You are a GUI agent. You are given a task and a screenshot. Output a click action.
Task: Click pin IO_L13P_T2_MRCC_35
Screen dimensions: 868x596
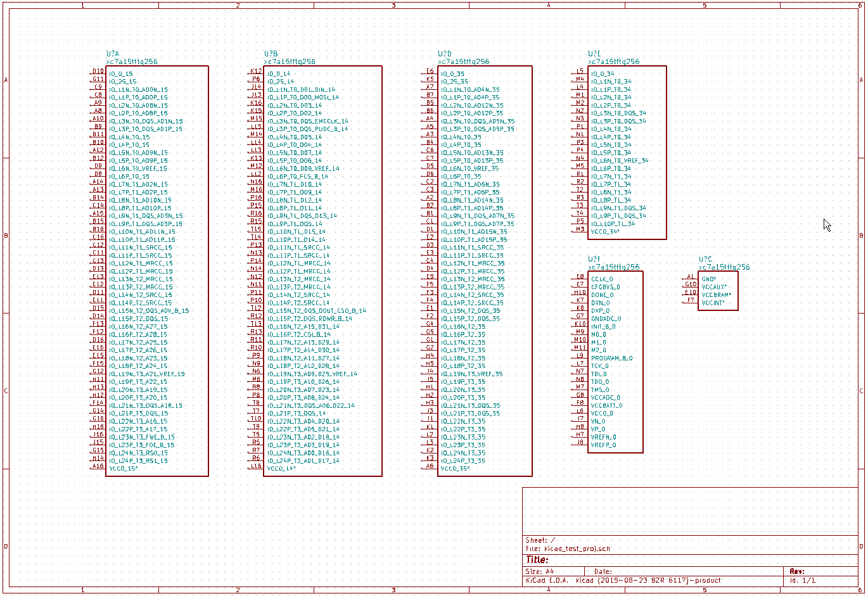pyautogui.click(x=472, y=287)
